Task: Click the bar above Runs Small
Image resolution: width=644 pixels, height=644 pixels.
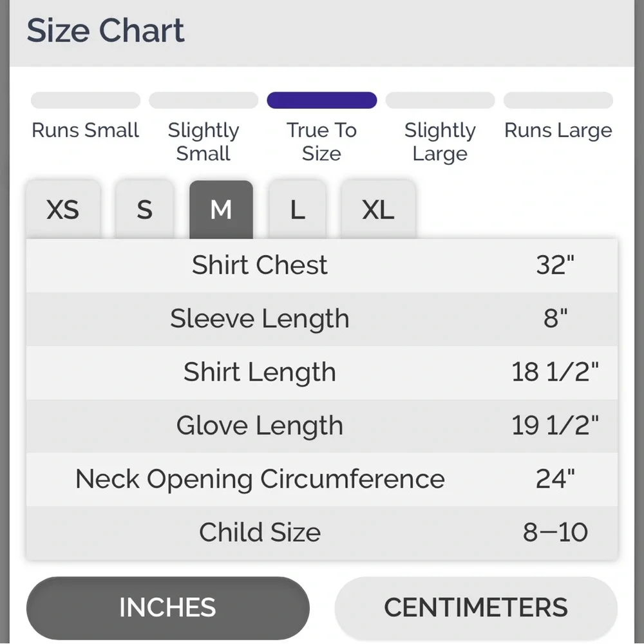Action: pyautogui.click(x=86, y=100)
